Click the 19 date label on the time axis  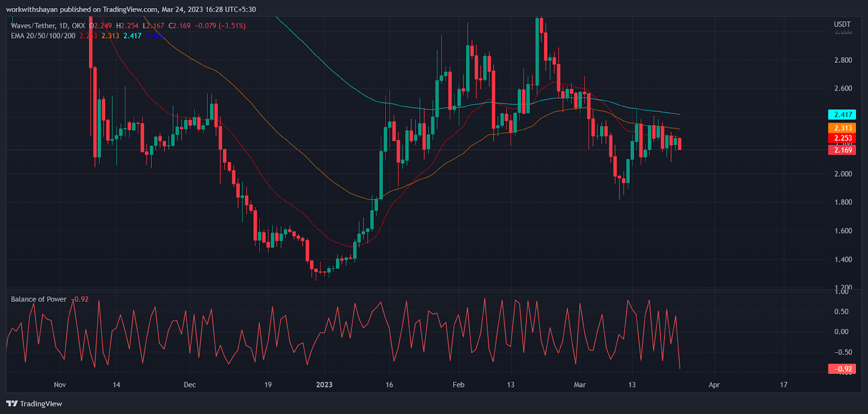coord(268,385)
